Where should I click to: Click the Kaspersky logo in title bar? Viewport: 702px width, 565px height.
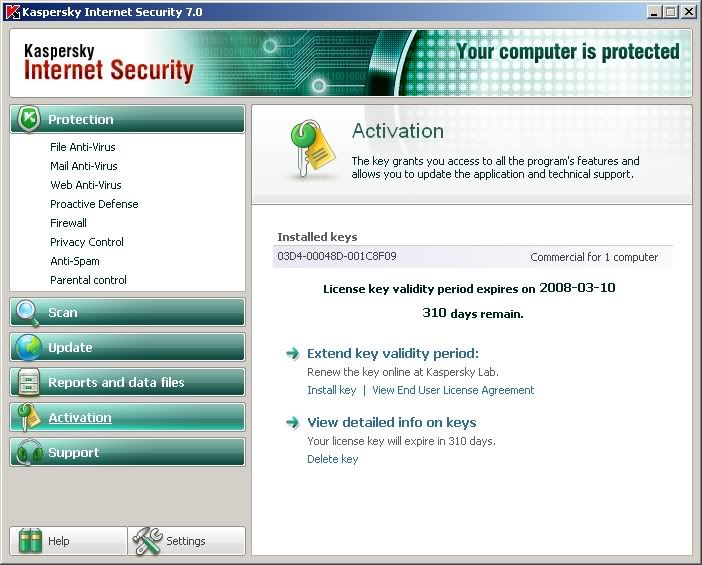tap(13, 12)
